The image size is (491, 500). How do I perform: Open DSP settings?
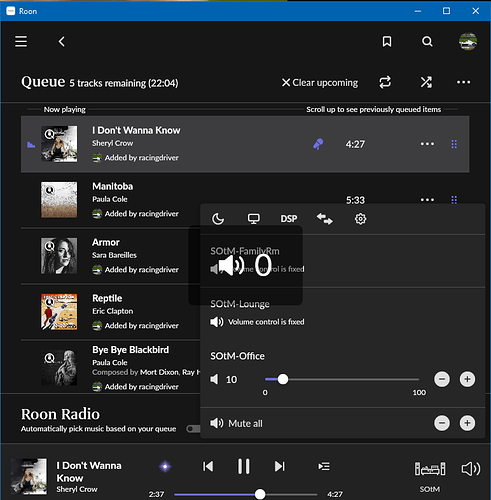289,219
